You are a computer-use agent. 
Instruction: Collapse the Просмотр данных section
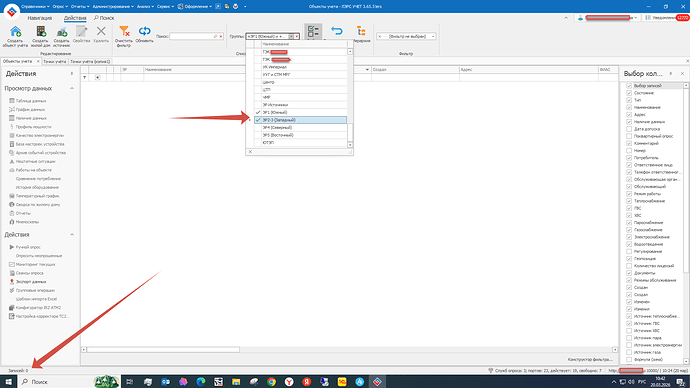(72, 88)
